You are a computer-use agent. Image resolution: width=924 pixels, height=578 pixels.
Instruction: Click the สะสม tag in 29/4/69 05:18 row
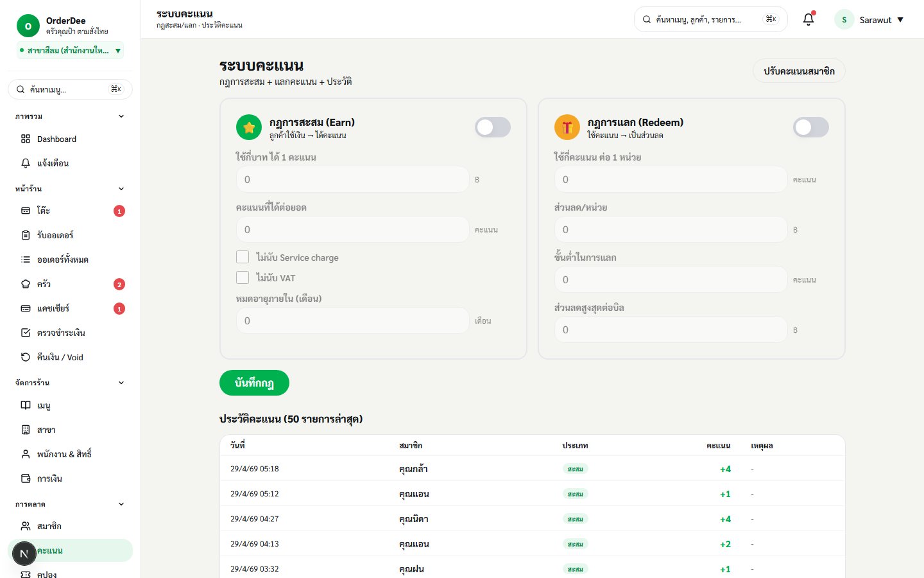(575, 469)
